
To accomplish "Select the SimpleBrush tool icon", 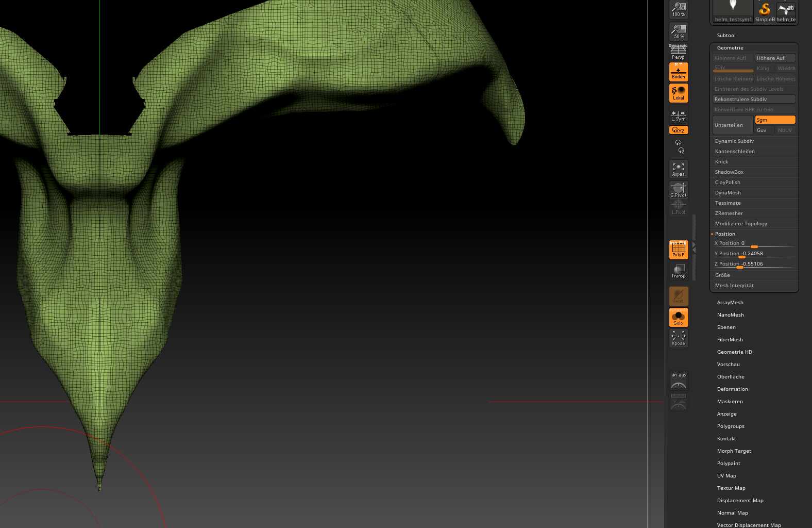I will tap(765, 11).
